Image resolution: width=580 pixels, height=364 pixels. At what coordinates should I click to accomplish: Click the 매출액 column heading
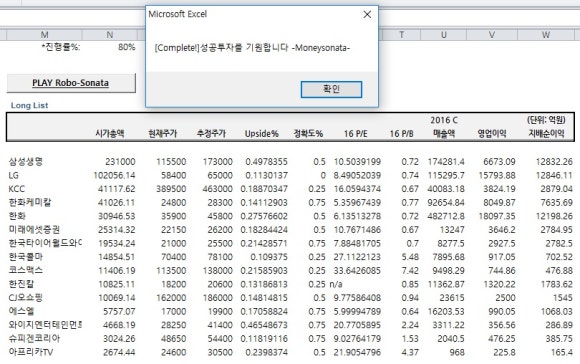[x=444, y=133]
